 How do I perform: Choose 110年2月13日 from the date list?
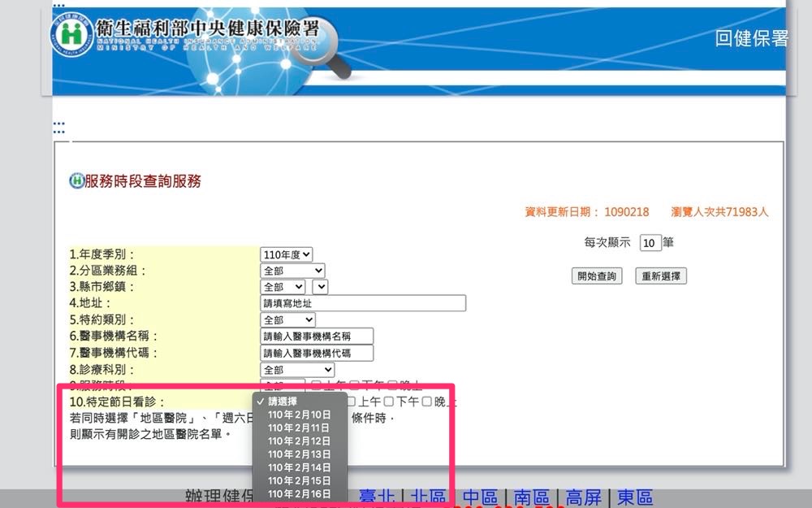(300, 454)
